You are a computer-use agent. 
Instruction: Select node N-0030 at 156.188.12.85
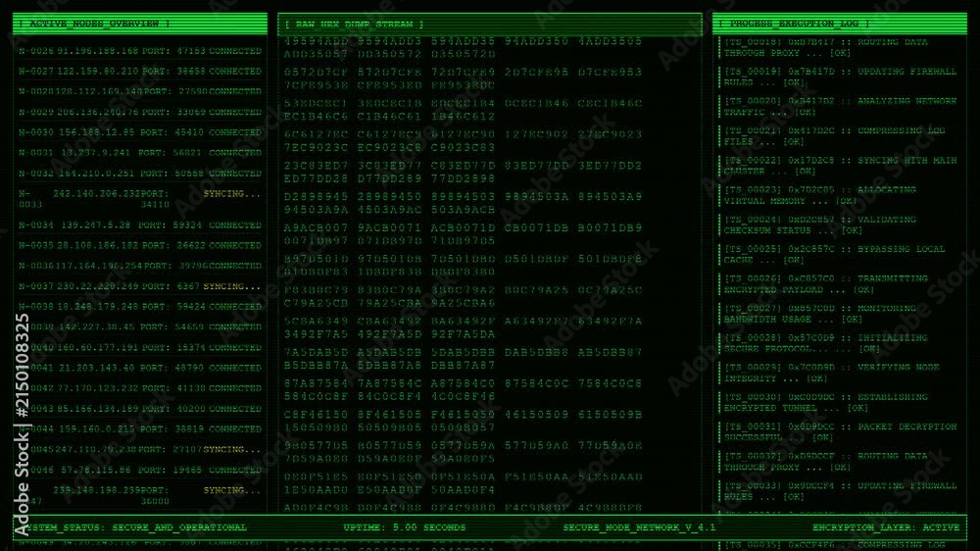tap(140, 132)
